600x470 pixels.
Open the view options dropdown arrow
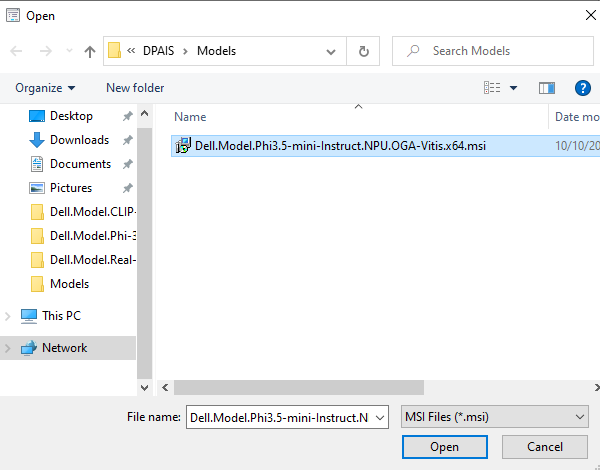(514, 88)
